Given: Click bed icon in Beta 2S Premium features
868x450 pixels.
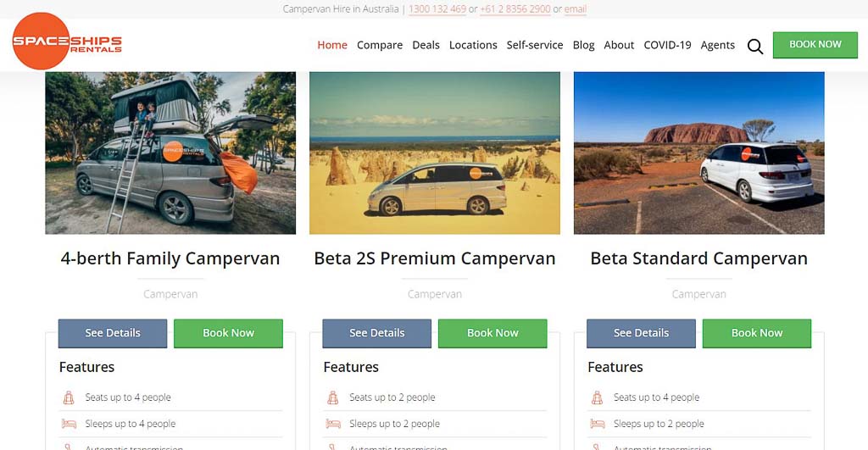Looking at the screenshot, I should (x=333, y=424).
